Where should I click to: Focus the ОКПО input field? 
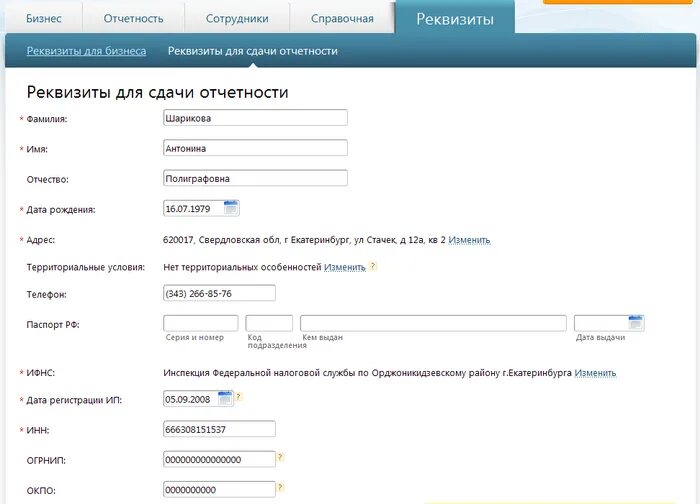pyautogui.click(x=219, y=490)
